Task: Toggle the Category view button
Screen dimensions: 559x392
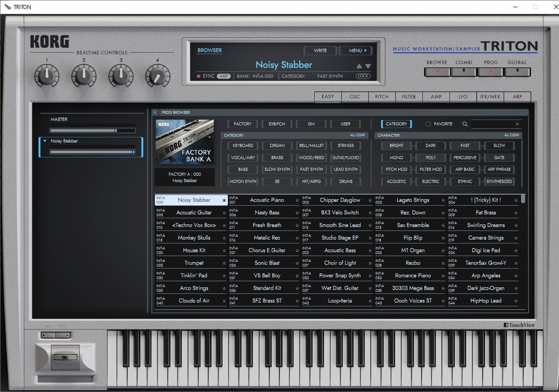Action: 396,124
